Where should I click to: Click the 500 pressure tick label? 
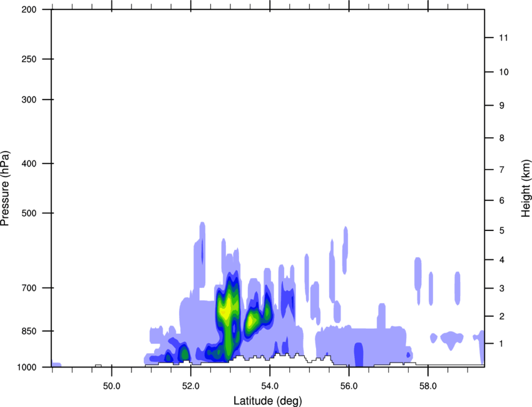click(x=29, y=213)
